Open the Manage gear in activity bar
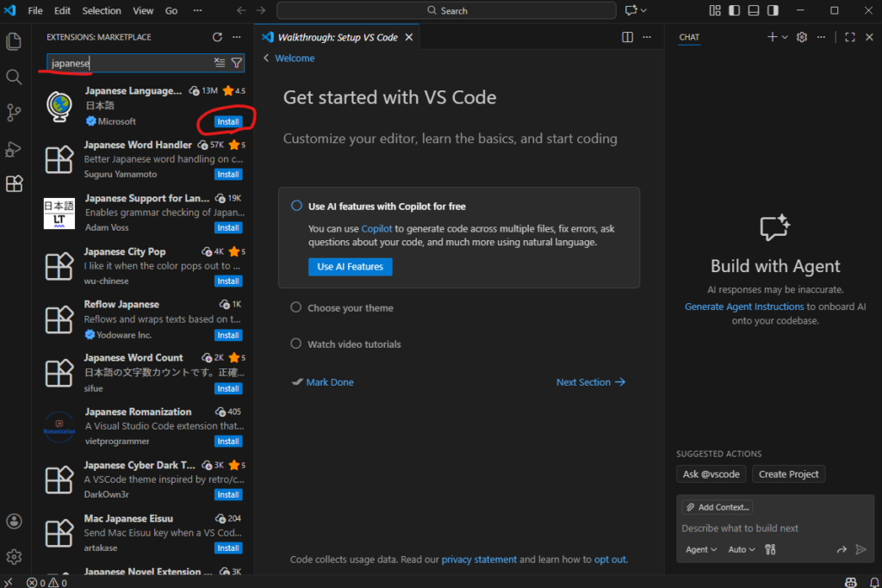882x588 pixels. click(14, 557)
